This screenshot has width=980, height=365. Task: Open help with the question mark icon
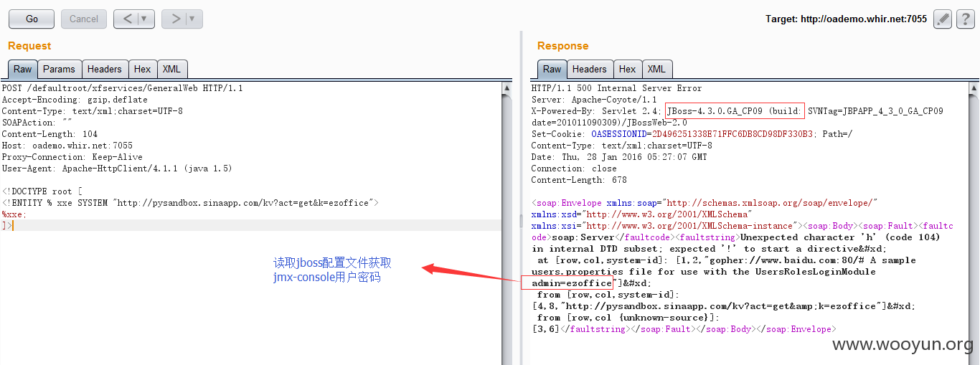point(965,19)
